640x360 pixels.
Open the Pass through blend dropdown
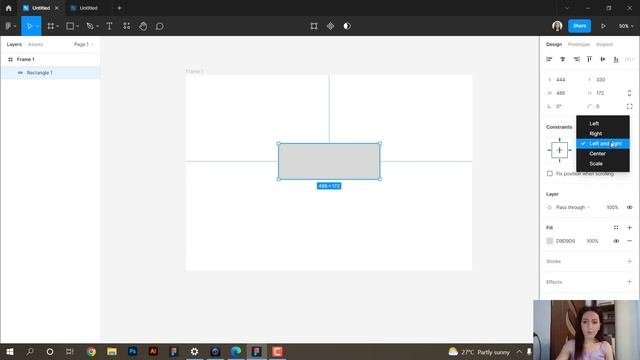coord(573,207)
